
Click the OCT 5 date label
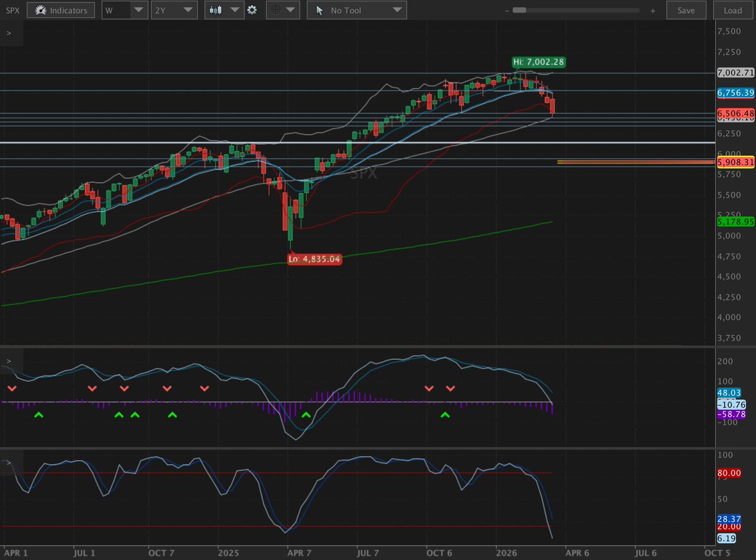717,552
